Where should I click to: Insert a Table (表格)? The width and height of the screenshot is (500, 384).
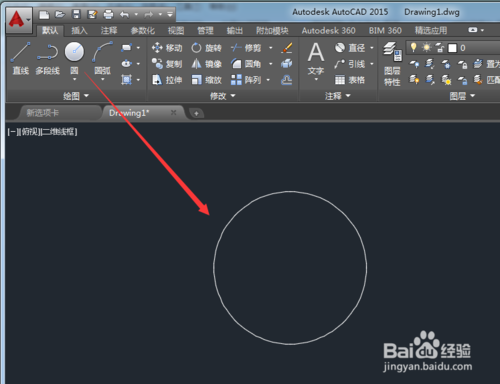350,80
